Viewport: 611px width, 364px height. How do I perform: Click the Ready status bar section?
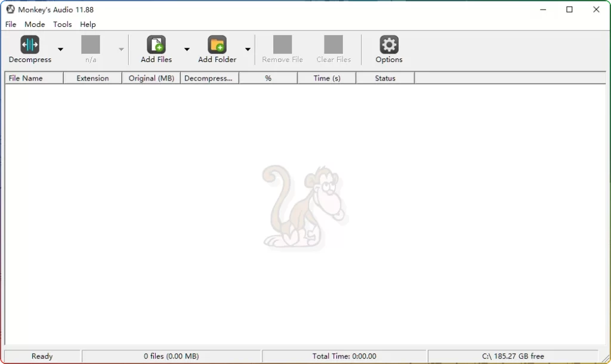click(x=41, y=356)
